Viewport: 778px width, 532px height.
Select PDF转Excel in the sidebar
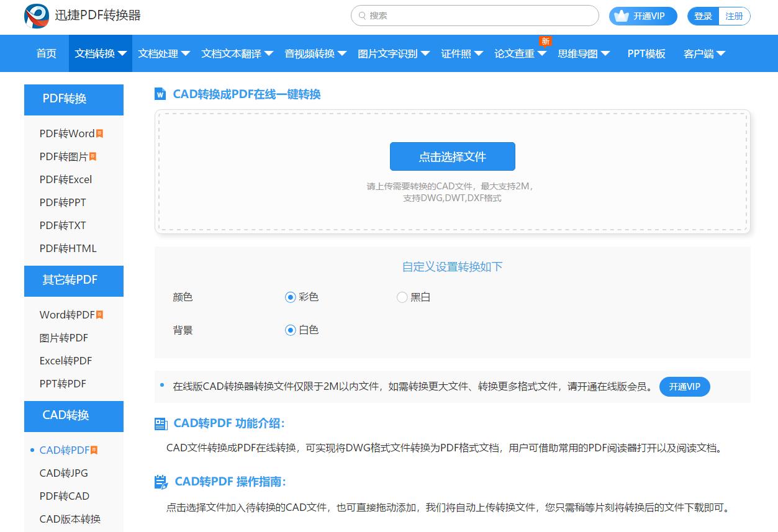65,179
